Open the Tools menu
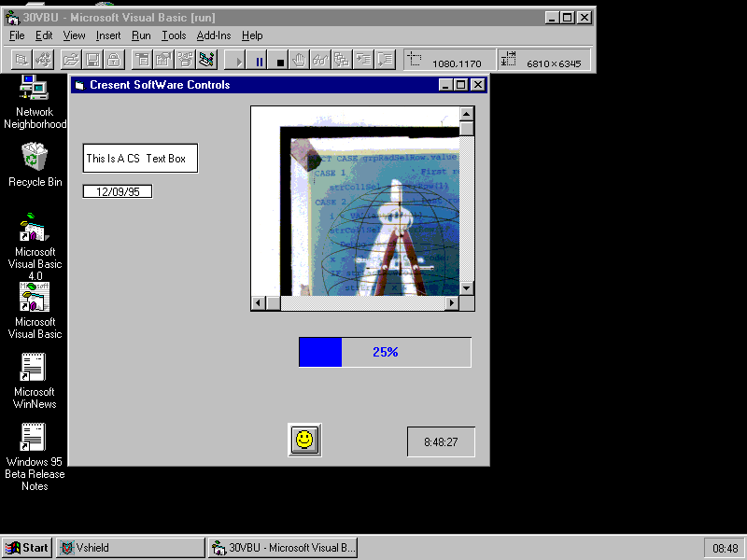 point(174,35)
